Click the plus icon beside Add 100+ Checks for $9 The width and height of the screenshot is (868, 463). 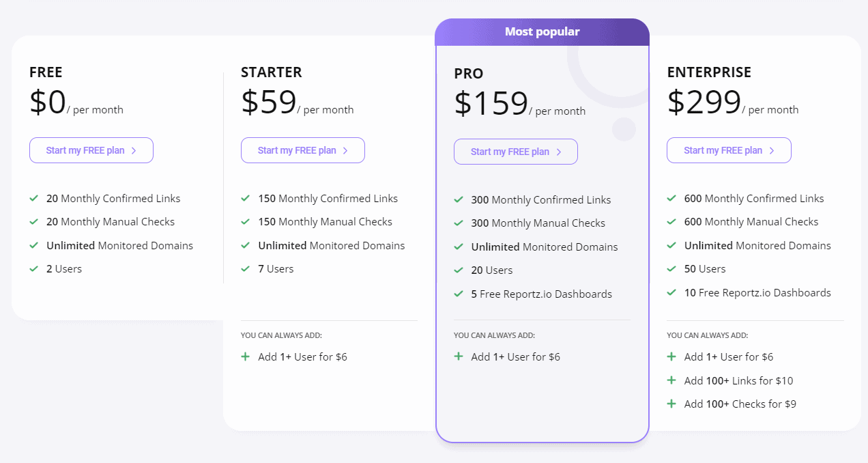click(671, 404)
